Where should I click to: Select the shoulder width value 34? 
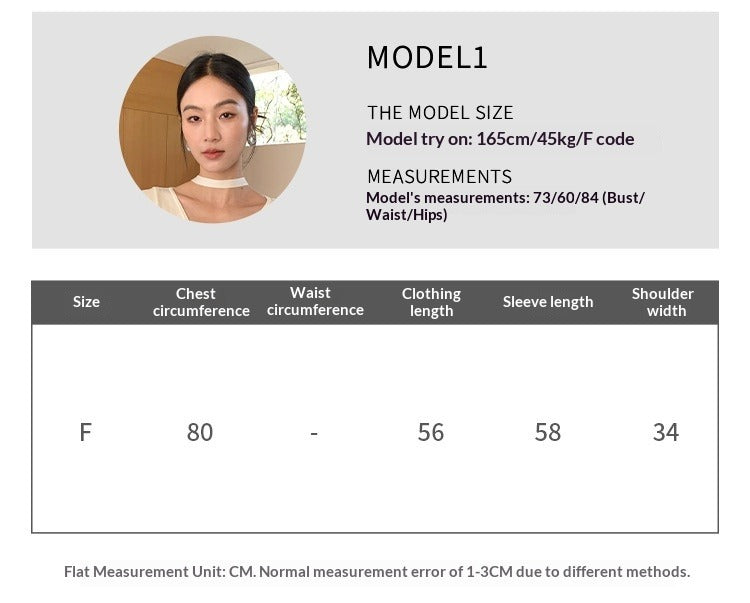coord(665,432)
